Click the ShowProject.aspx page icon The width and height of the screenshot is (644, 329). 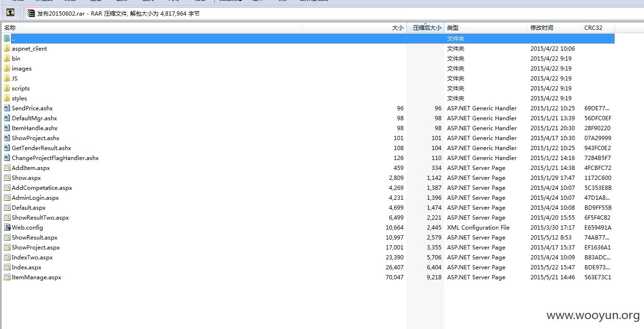(x=7, y=247)
